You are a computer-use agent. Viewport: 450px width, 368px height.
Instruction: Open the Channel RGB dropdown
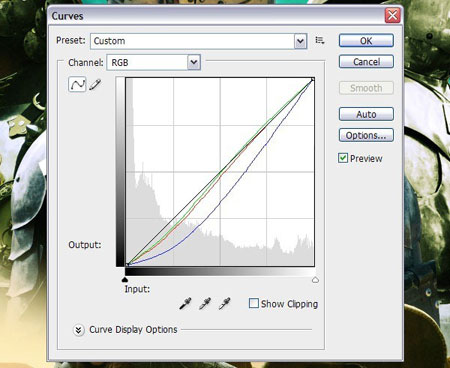pyautogui.click(x=194, y=62)
